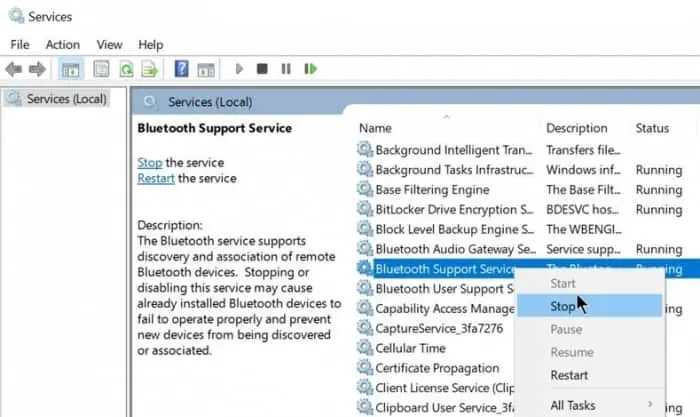Select Clipboard User Service_3f service name

click(445, 408)
